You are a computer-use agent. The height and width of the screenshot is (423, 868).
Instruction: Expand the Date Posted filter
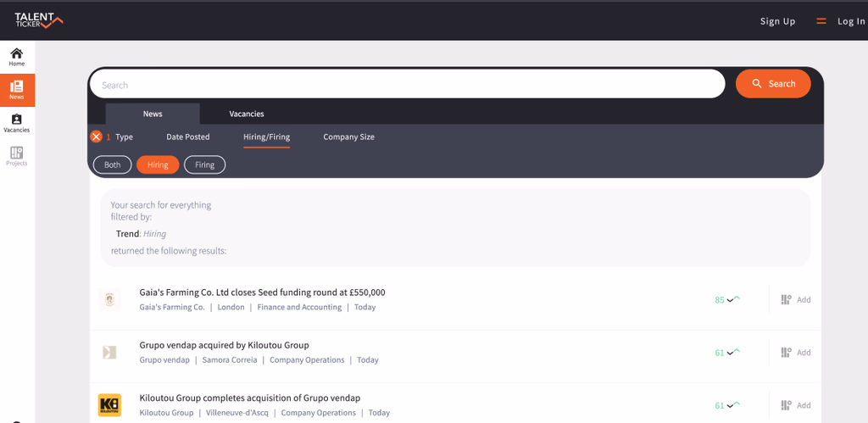[x=187, y=136]
